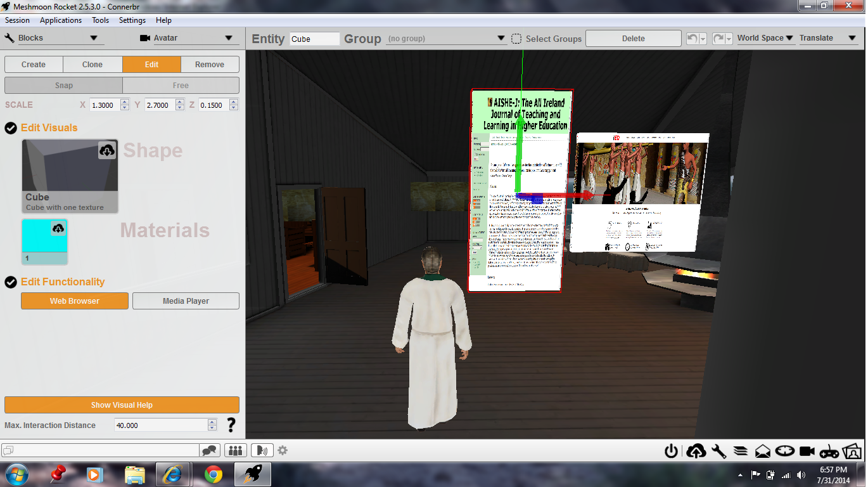This screenshot has width=868, height=487.
Task: Click the chat bubbles send button
Action: [209, 451]
